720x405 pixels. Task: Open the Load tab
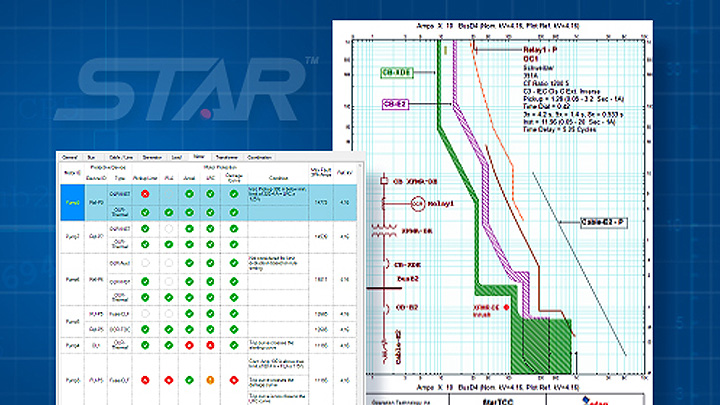pos(177,158)
